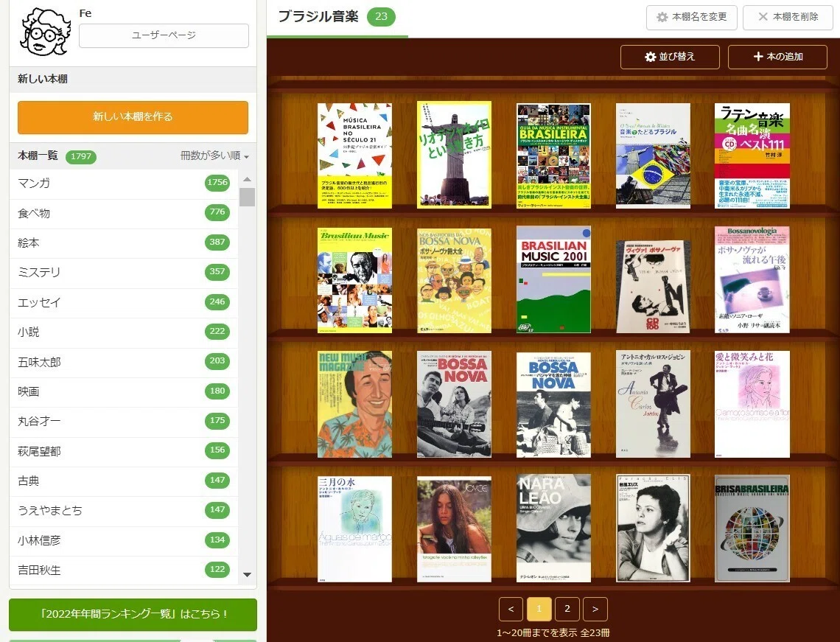
Task: Open Brasilian Music 2001 book cover
Action: click(x=553, y=279)
